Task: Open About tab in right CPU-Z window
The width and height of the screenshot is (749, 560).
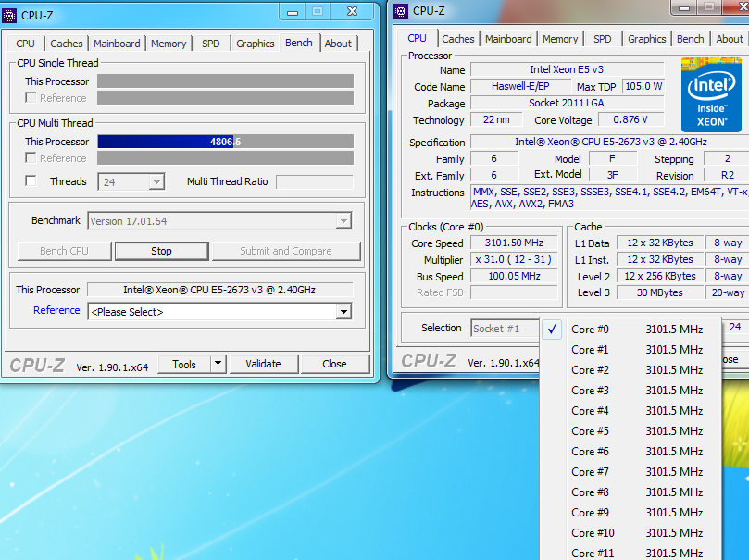Action: (x=730, y=39)
